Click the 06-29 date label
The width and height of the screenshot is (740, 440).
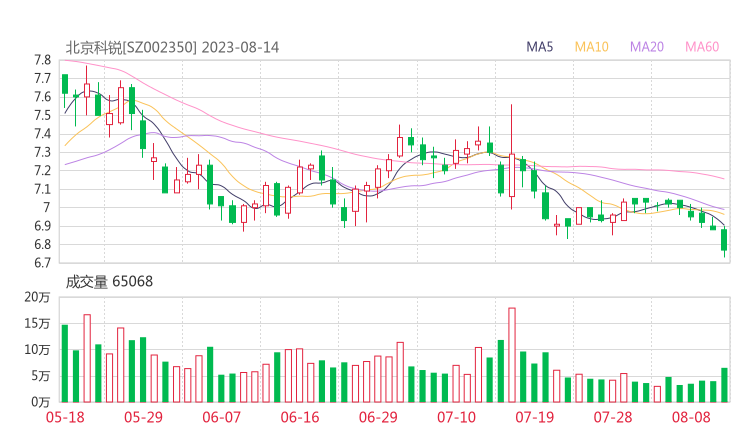pos(378,417)
